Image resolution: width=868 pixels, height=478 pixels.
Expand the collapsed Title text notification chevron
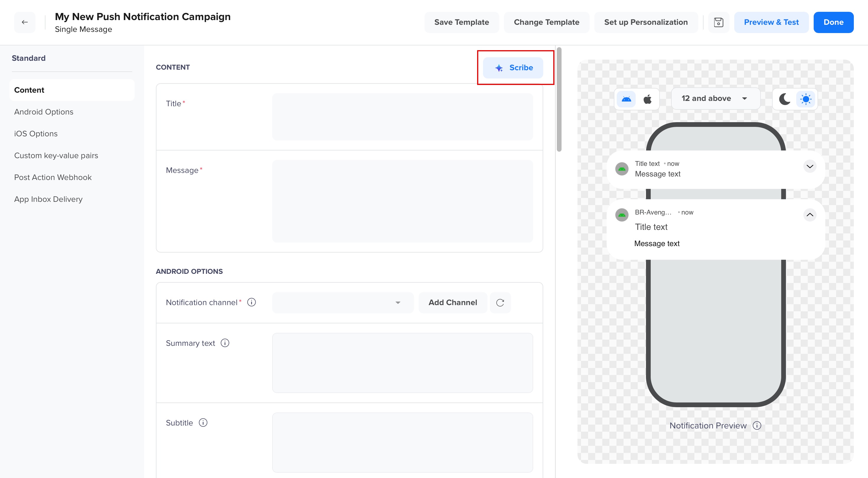coord(810,166)
